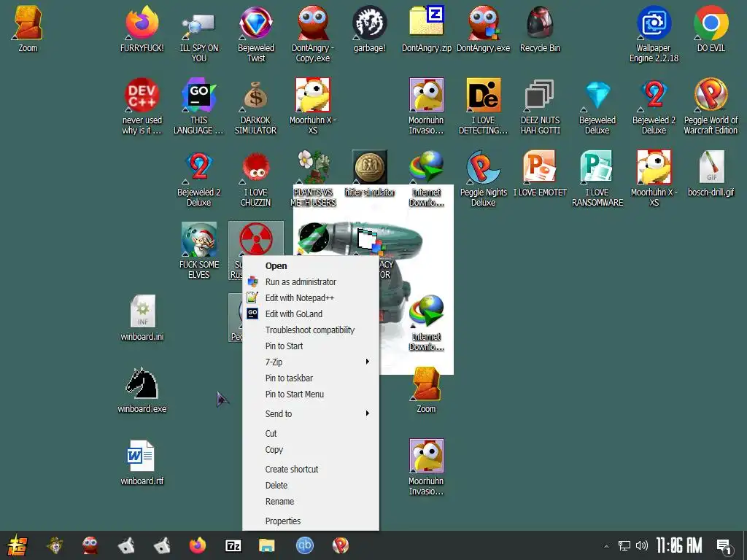Select the I LOVE CHUZZIN shortcut

[256, 179]
